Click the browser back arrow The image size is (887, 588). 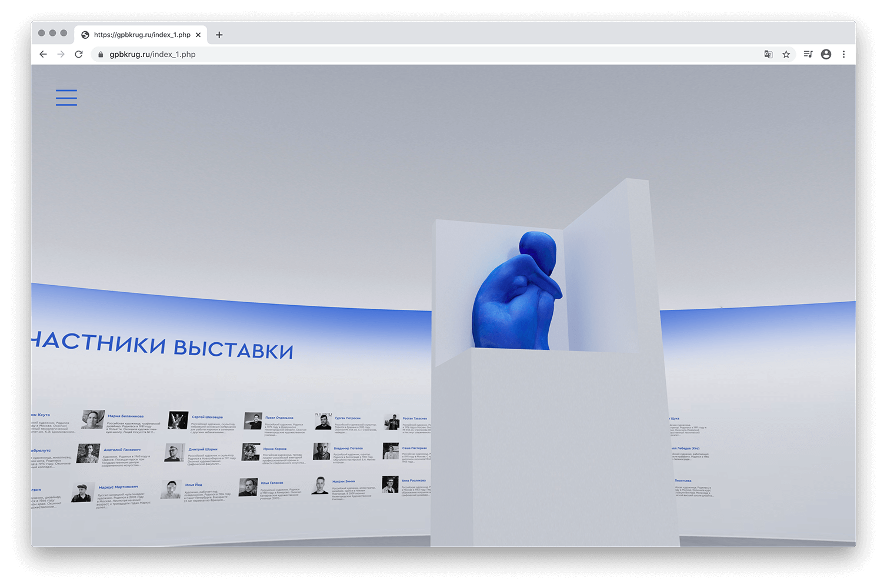[43, 54]
